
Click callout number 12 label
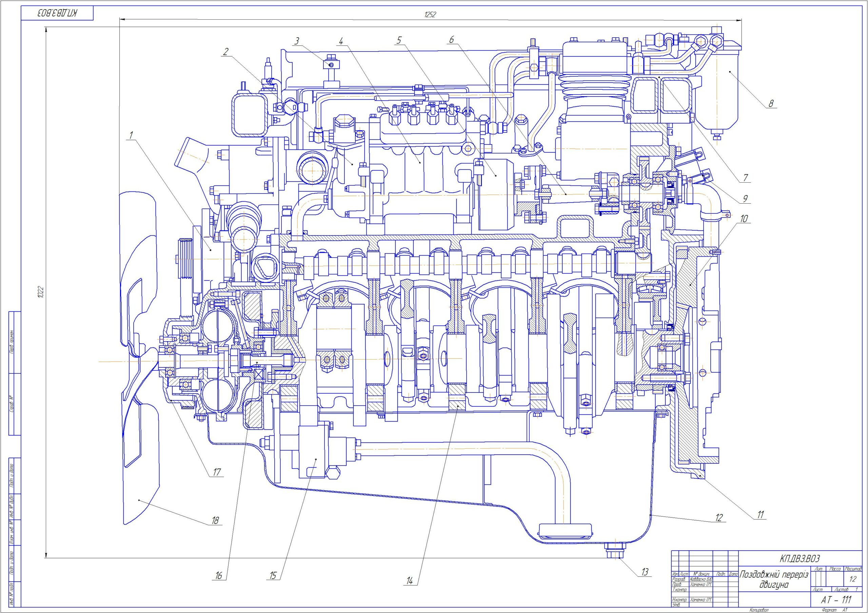click(719, 517)
